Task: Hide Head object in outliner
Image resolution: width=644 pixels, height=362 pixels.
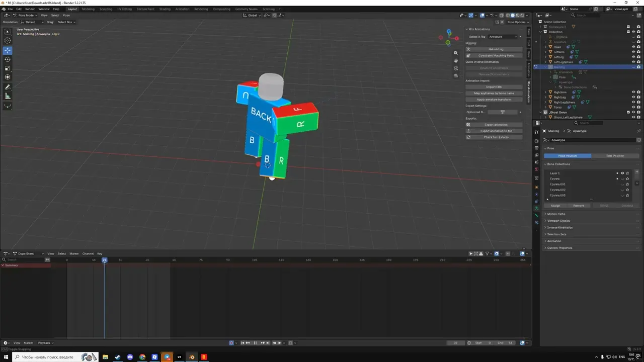Action: (x=633, y=47)
